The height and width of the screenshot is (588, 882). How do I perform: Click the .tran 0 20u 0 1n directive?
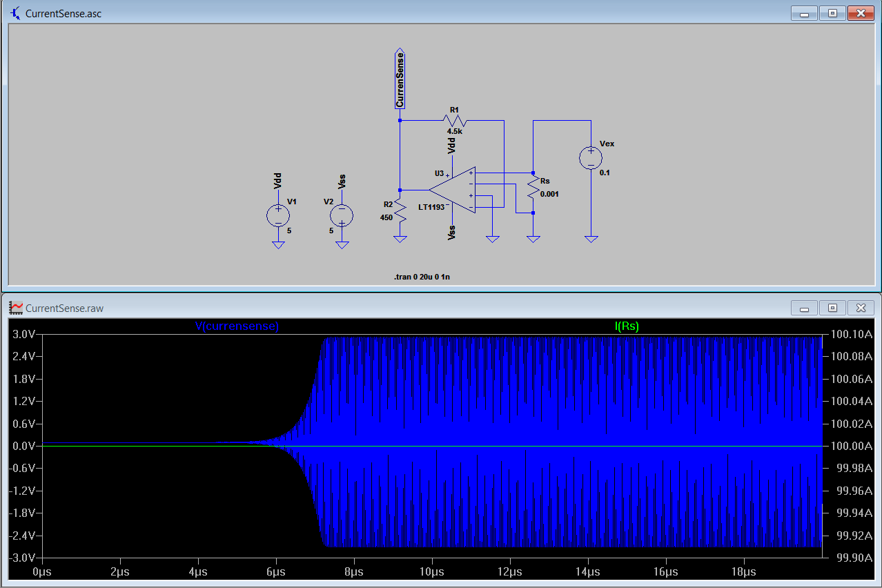pos(422,277)
